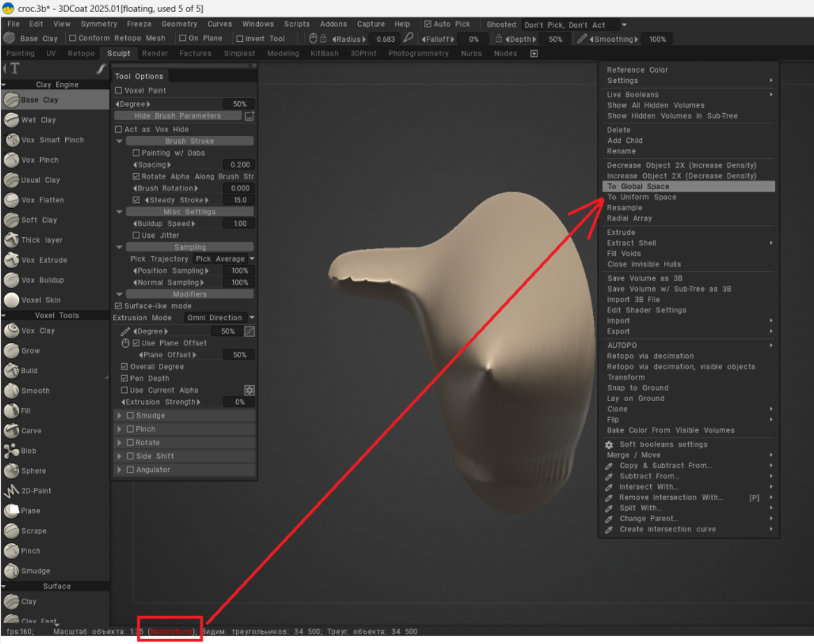
Task: Click the Spacing value field
Action: tap(239, 164)
